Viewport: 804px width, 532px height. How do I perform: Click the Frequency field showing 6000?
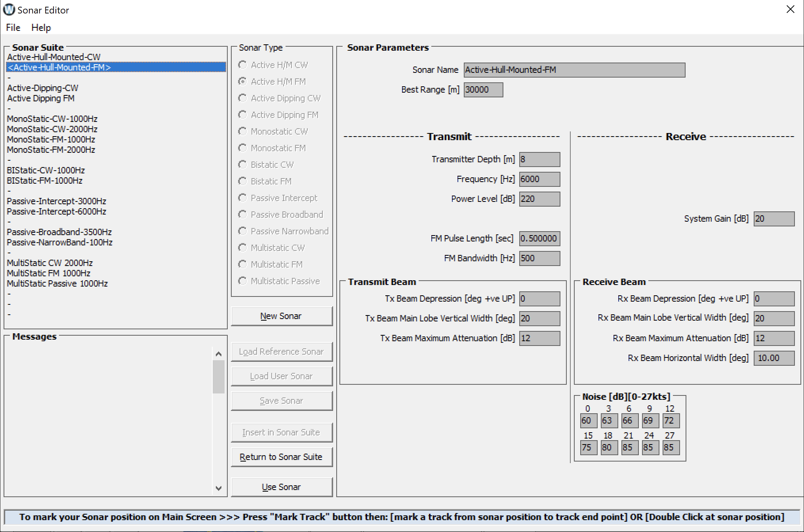click(x=539, y=179)
